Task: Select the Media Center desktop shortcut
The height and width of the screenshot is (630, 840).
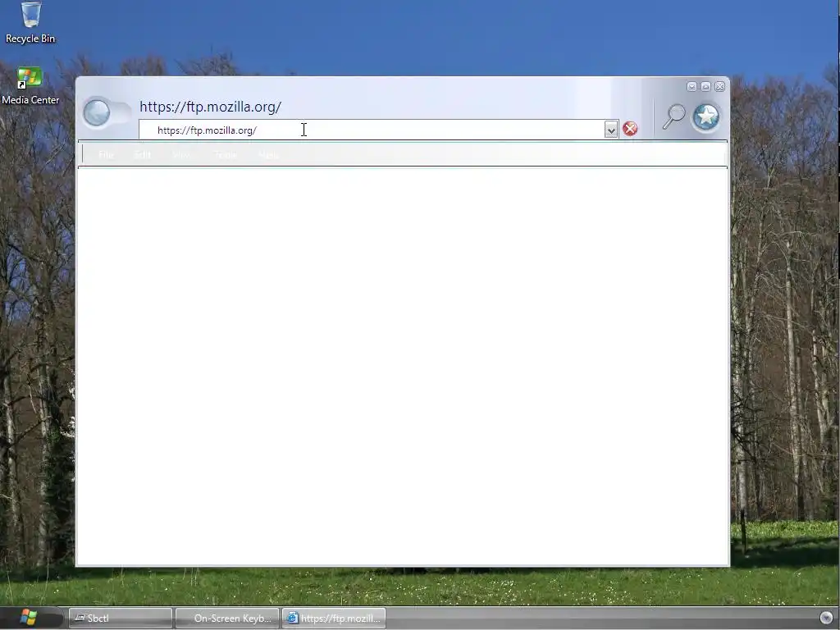Action: pyautogui.click(x=30, y=85)
